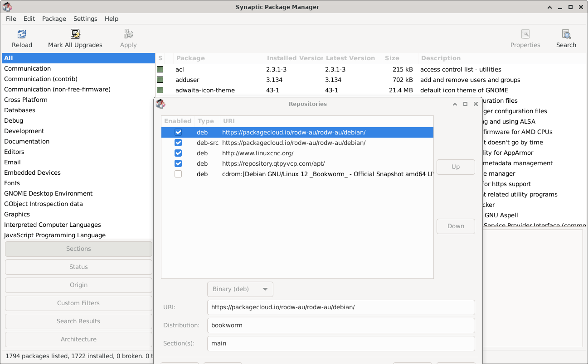The image size is (588, 364).
Task: Switch to the Architecture filter button
Action: click(x=78, y=339)
